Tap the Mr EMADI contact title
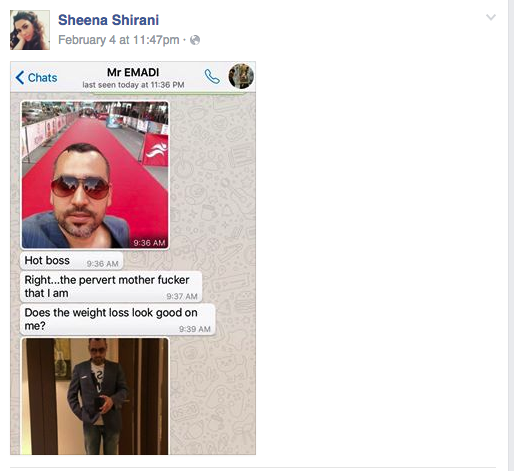This screenshot has height=471, width=514. (133, 72)
